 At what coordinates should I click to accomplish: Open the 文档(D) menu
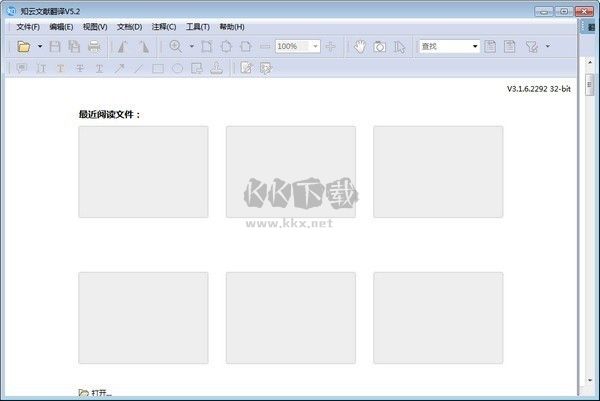coord(129,27)
